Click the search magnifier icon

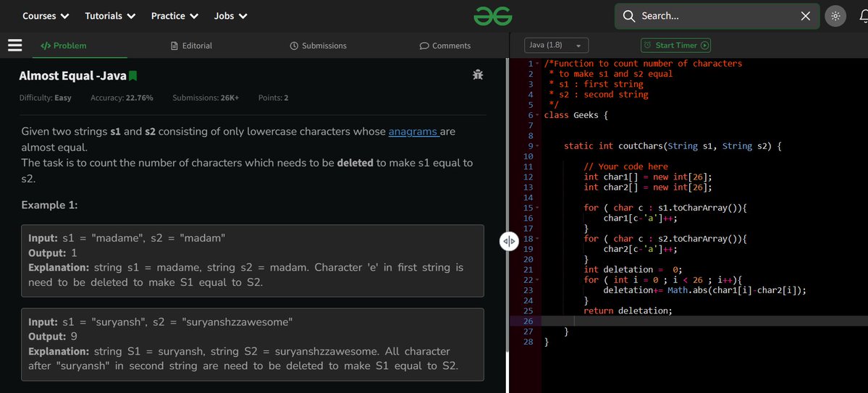(629, 16)
